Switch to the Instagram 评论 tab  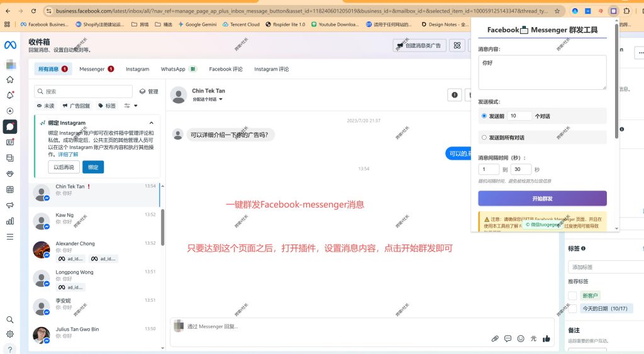[x=272, y=69]
